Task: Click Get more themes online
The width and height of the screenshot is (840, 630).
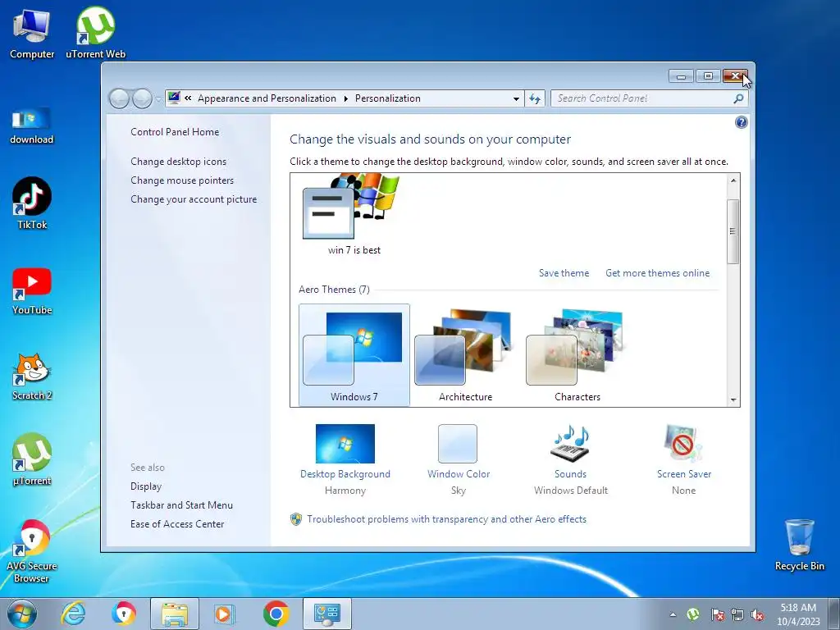Action: point(657,272)
